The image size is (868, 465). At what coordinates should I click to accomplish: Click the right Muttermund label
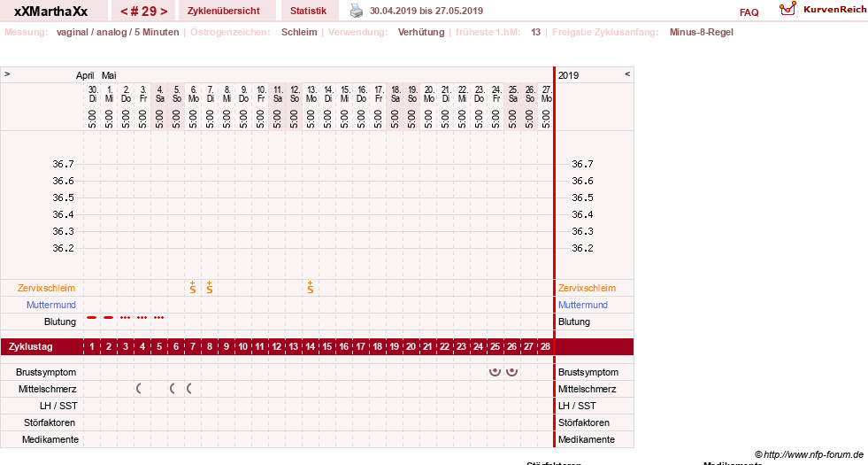coord(583,305)
